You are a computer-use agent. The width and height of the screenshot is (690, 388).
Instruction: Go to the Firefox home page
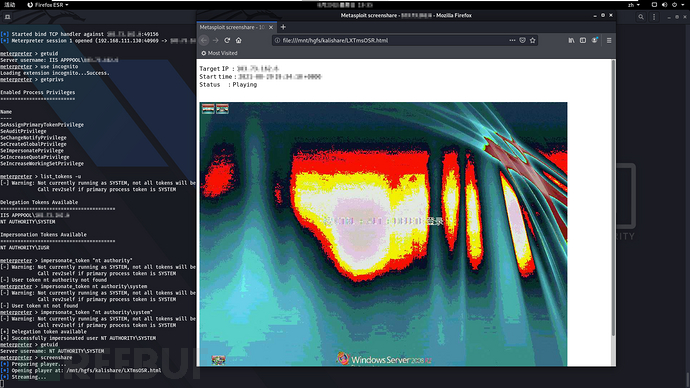239,40
